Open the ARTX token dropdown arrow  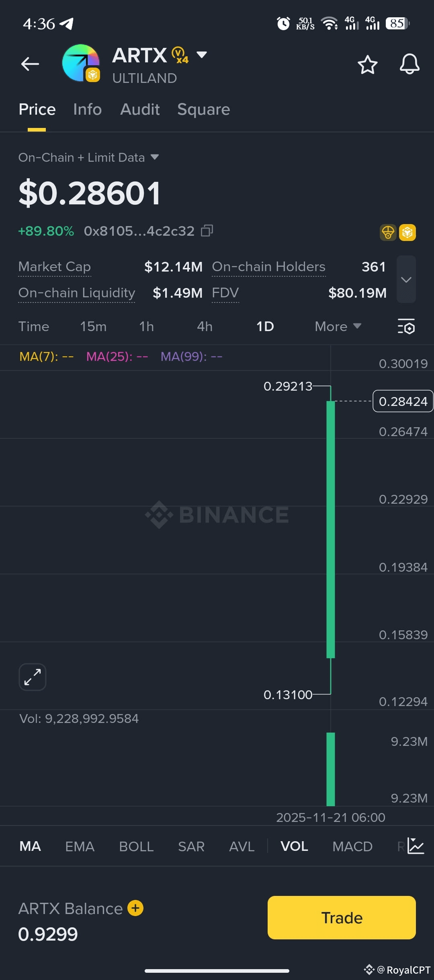click(201, 54)
